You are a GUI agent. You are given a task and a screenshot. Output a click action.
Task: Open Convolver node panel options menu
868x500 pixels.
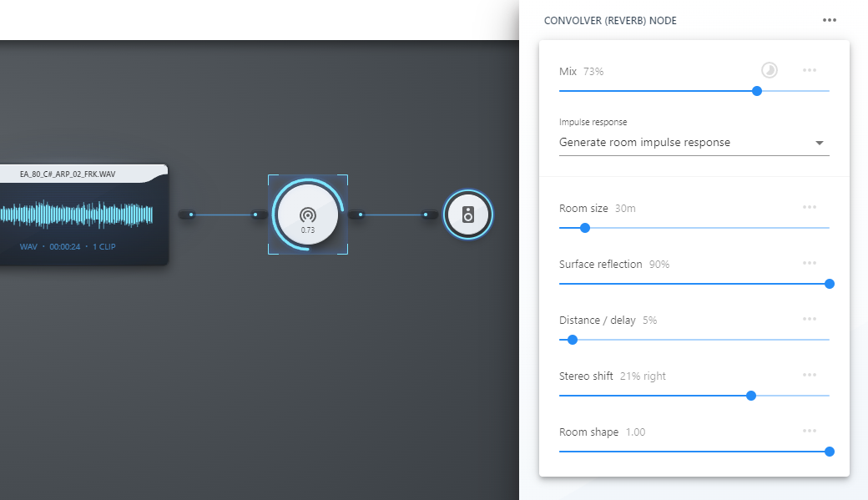tap(830, 21)
